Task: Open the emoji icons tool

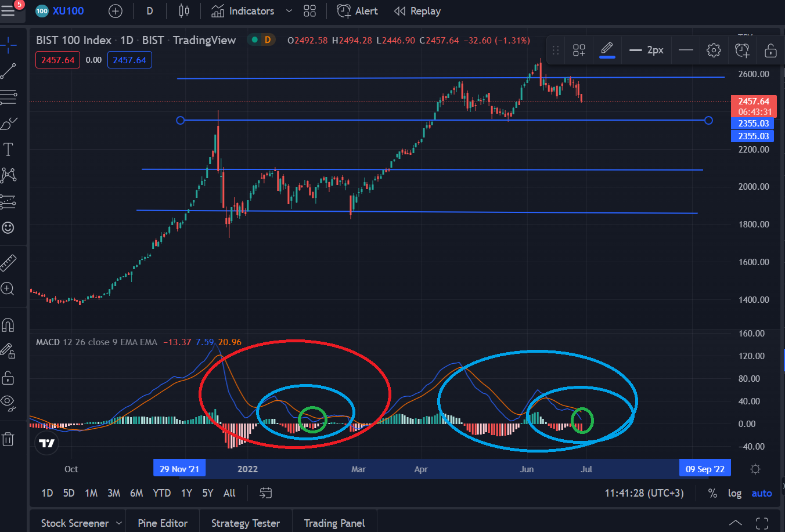Action: (9, 227)
